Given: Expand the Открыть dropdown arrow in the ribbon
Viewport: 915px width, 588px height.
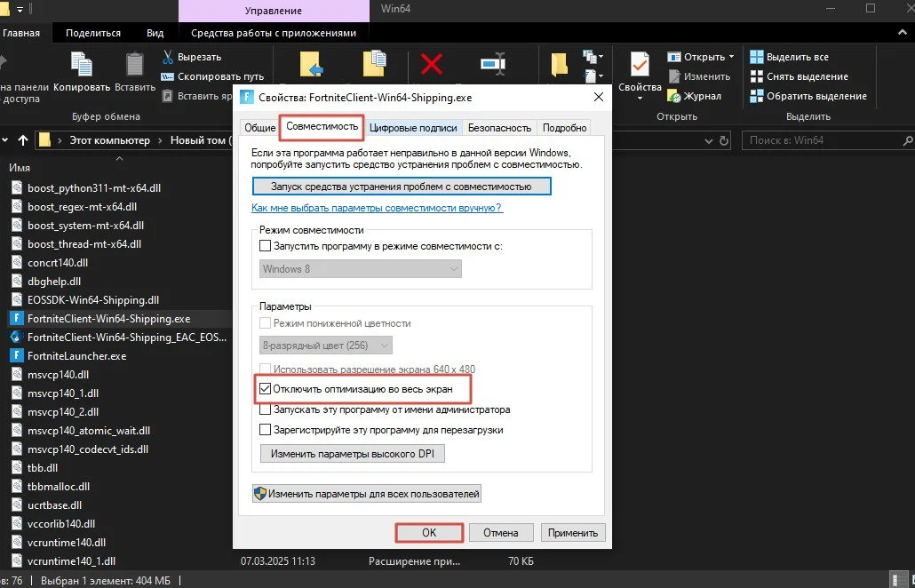Looking at the screenshot, I should click(730, 57).
